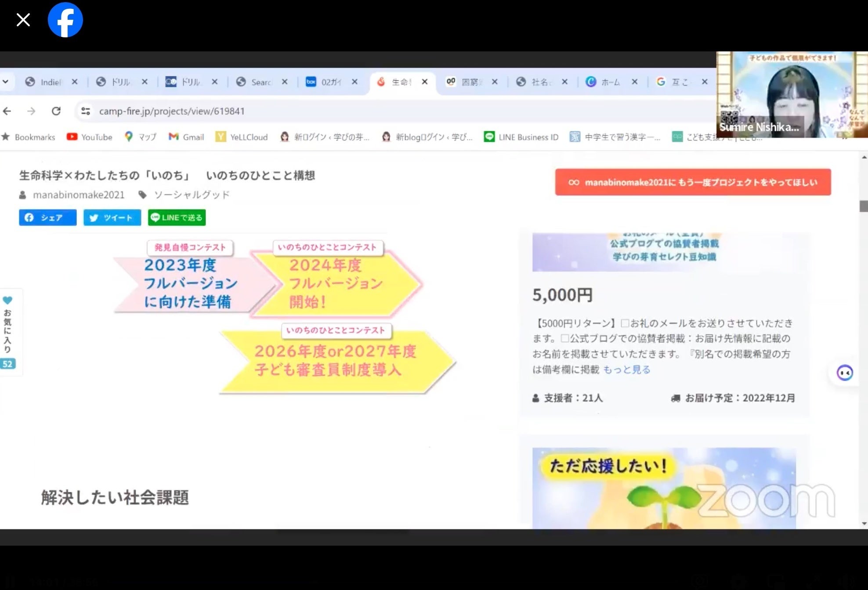Expand reward text with もっと見る

click(626, 369)
